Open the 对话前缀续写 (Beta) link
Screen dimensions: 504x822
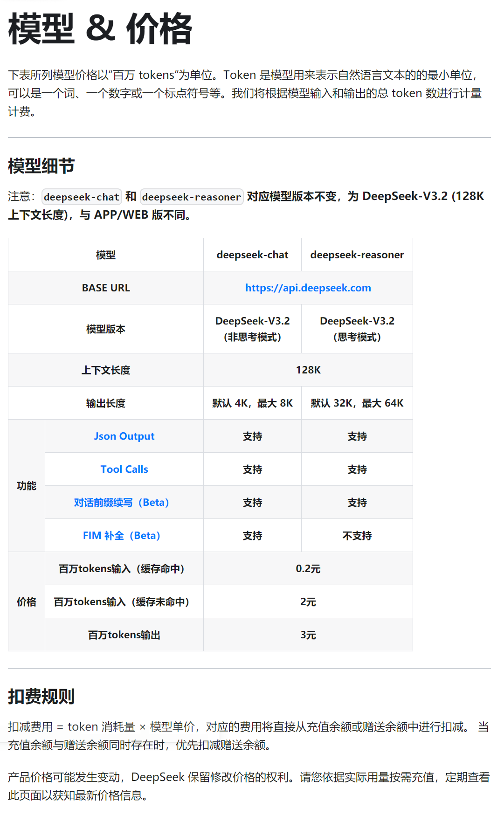coord(121,503)
